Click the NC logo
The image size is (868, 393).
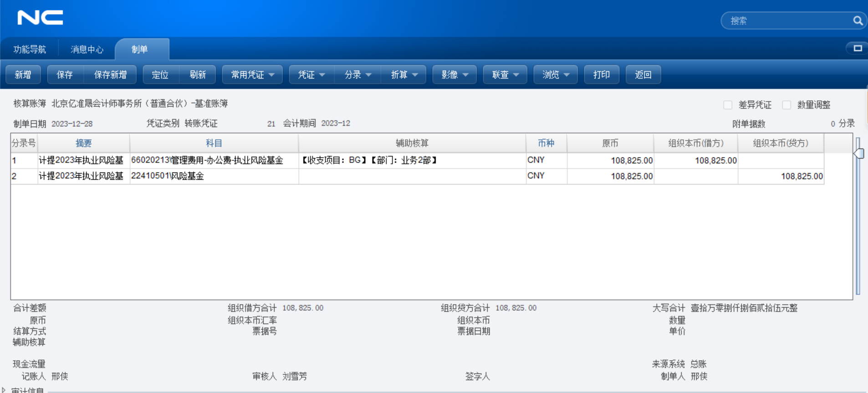(x=40, y=18)
